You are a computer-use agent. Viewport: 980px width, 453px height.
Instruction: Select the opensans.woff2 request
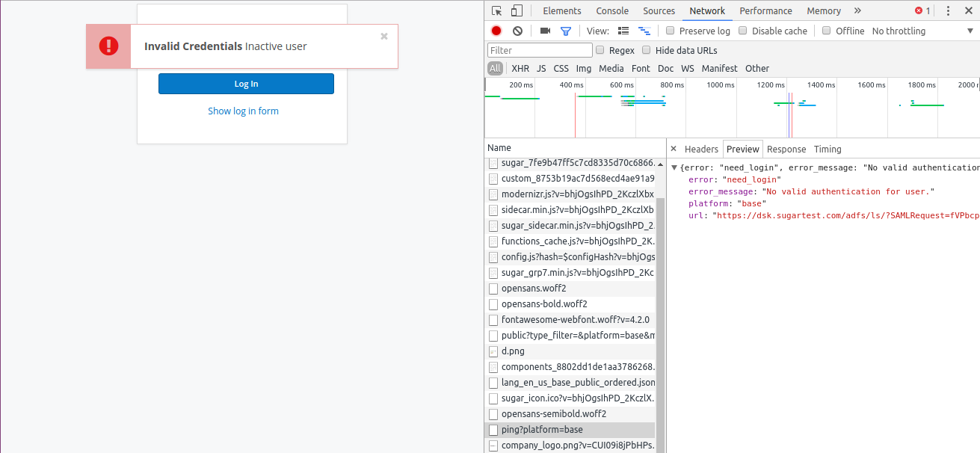pyautogui.click(x=570, y=289)
